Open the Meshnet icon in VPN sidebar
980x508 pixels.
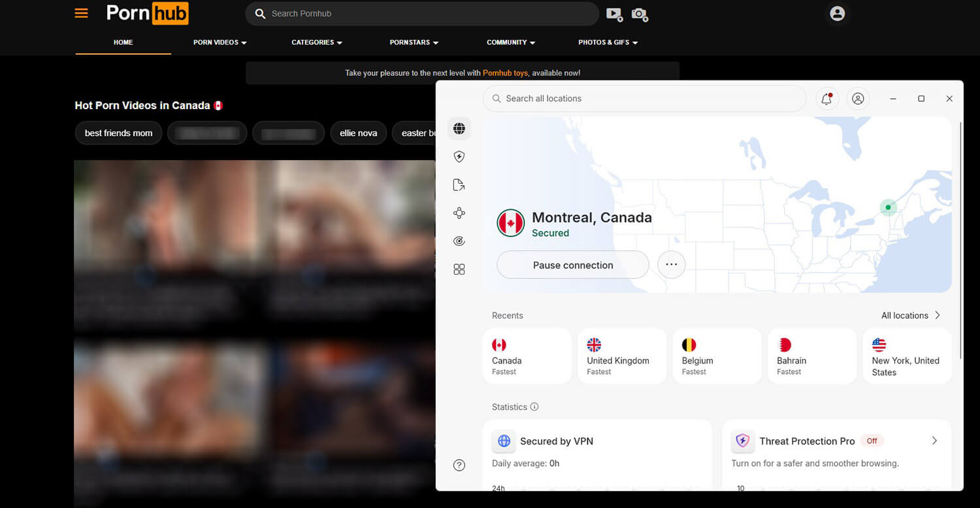[x=459, y=213]
